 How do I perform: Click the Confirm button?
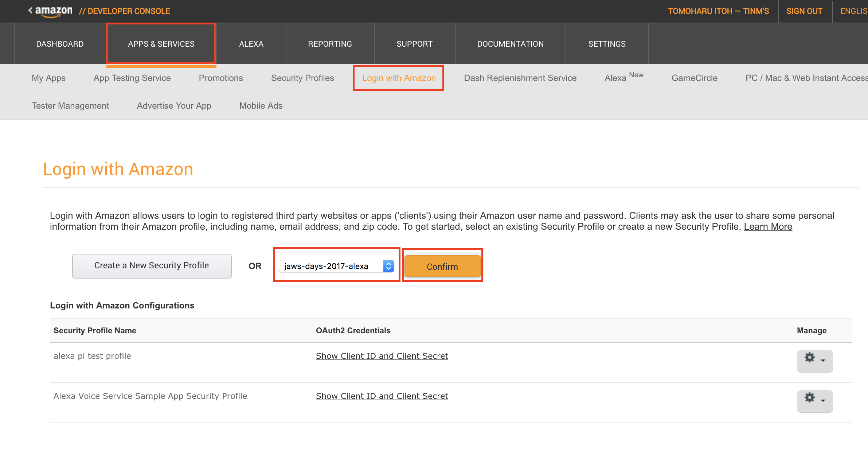pos(442,267)
